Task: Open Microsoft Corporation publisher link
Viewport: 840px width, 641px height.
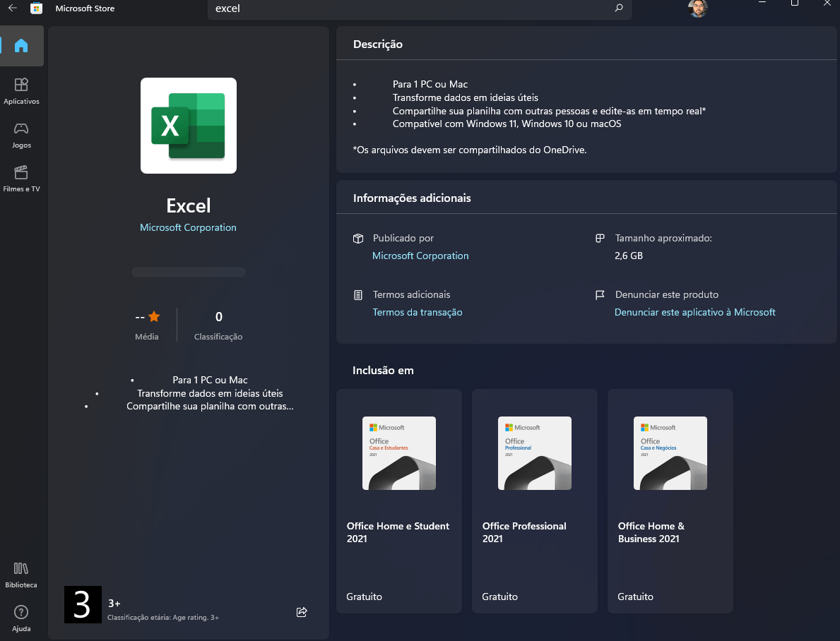Action: (x=420, y=256)
